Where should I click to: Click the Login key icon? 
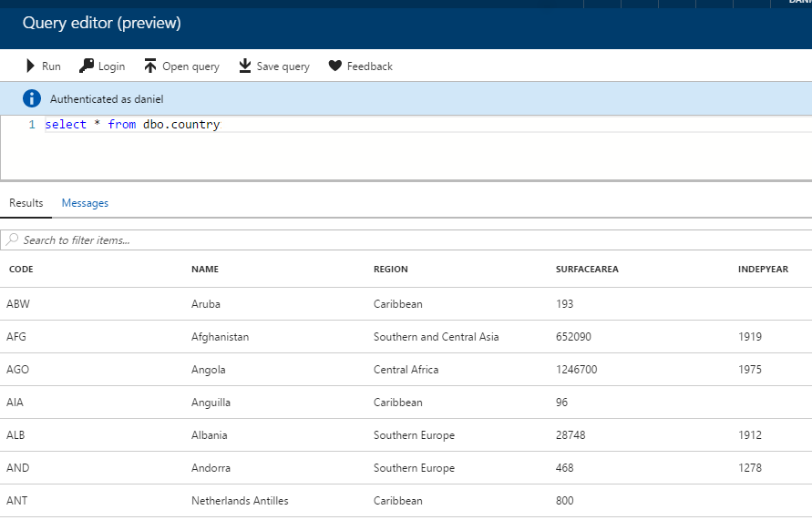[87, 66]
